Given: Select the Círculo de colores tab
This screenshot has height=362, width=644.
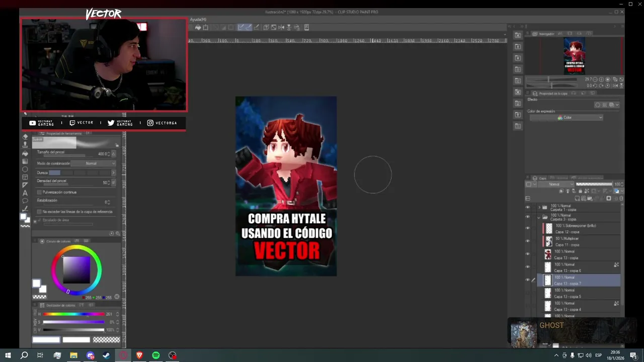Looking at the screenshot, I should coord(56,241).
